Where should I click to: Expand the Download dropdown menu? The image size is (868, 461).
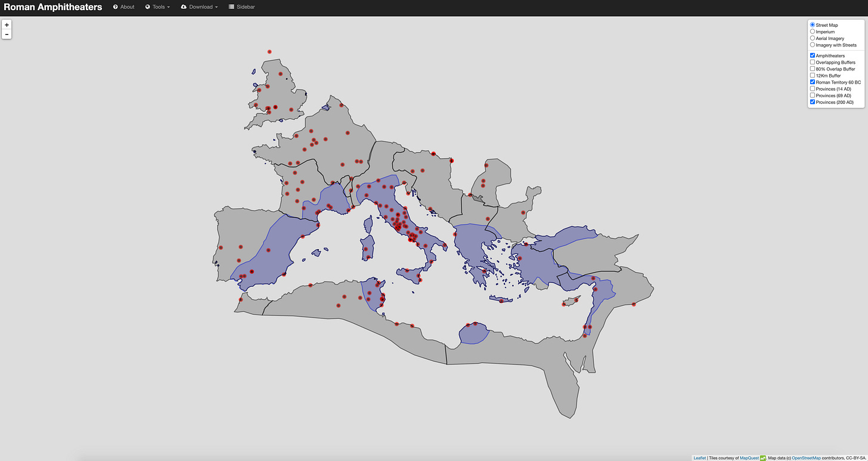point(200,7)
